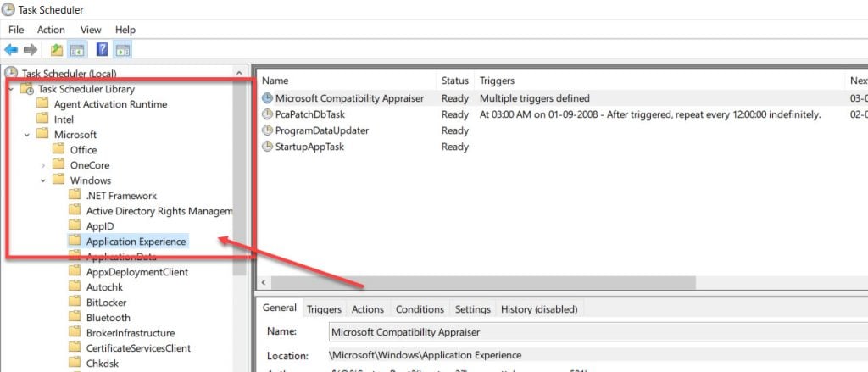Image resolution: width=868 pixels, height=372 pixels.
Task: Click the Ready status of StartupAppTask
Action: [455, 147]
